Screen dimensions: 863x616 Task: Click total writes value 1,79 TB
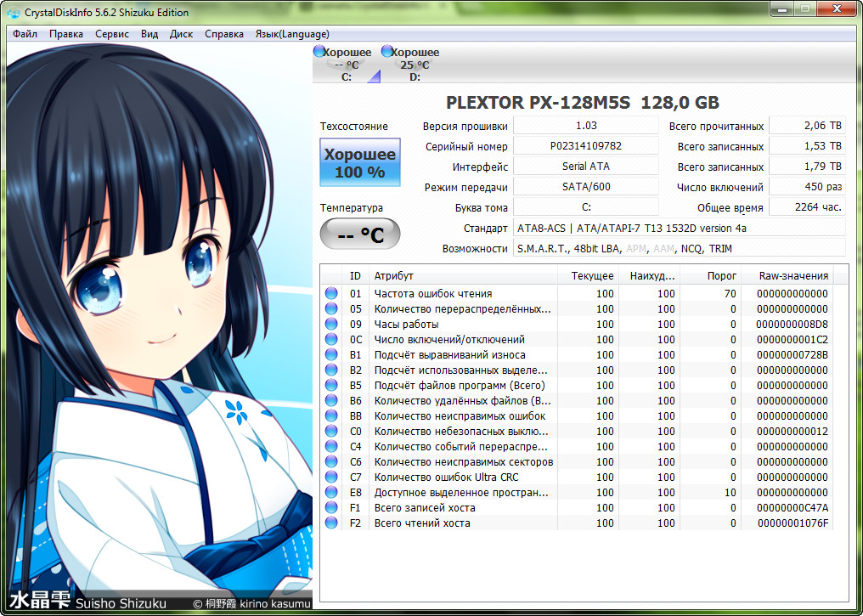[807, 167]
